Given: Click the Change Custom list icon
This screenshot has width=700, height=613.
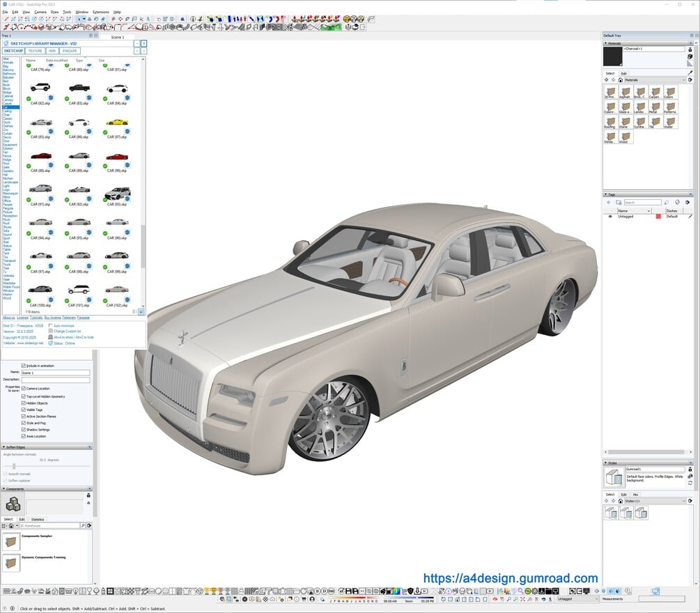Looking at the screenshot, I should click(x=50, y=332).
